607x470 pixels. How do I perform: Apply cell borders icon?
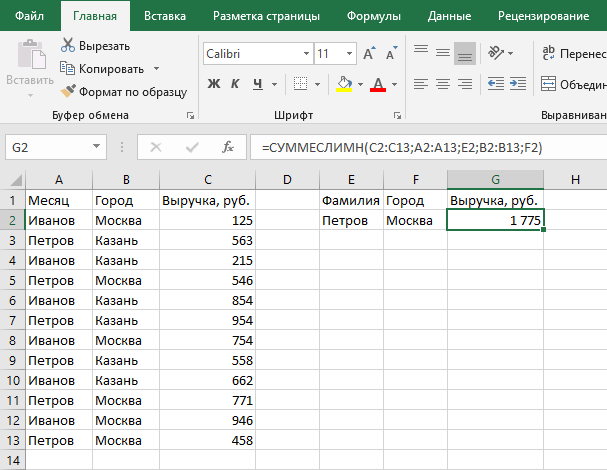[300, 84]
